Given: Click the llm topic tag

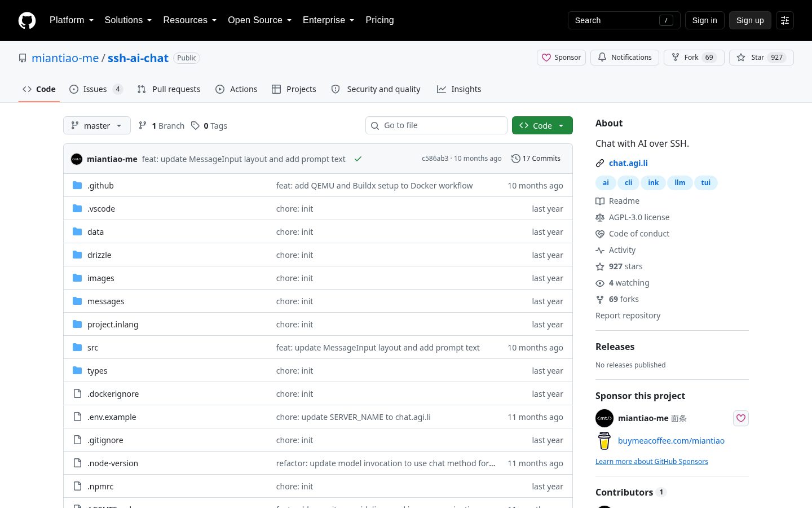Looking at the screenshot, I should point(680,183).
